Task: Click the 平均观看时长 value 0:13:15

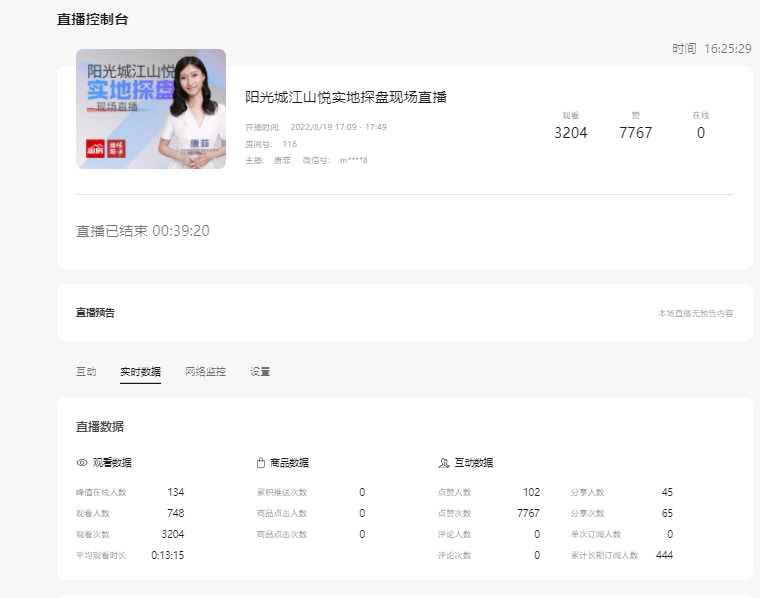Action: (x=168, y=555)
